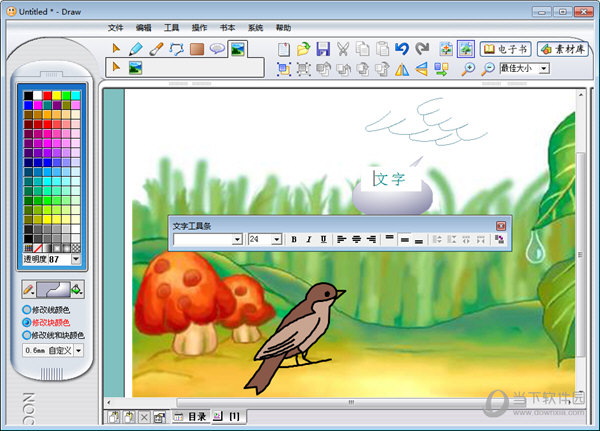Viewport: 600px width, 431px height.
Task: Open the 帮助 menu
Action: point(284,28)
